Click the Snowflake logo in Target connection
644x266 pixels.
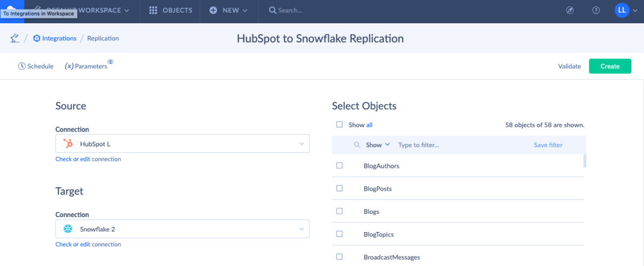[68, 229]
